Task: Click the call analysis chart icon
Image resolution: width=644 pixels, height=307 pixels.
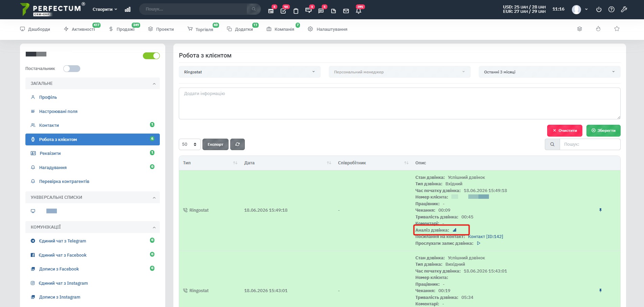Action: click(454, 230)
